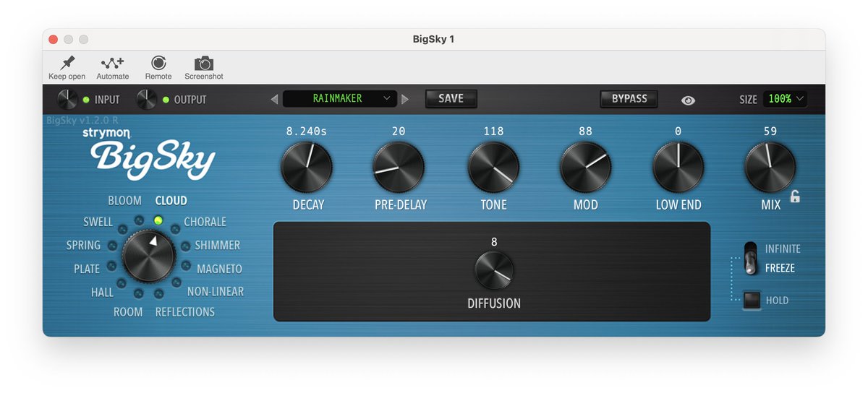
Task: Select the INFINITE label
Action: 783,249
